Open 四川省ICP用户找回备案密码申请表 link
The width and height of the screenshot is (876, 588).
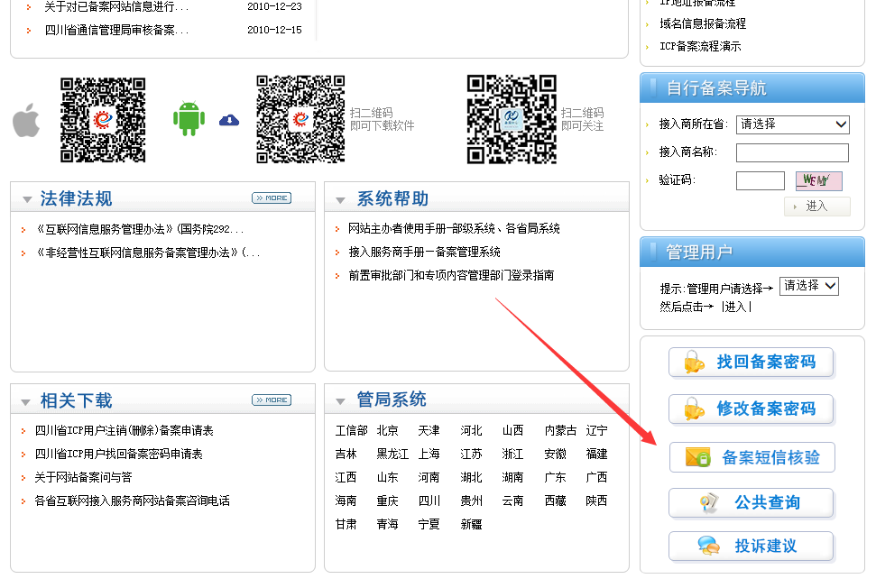coord(118,454)
